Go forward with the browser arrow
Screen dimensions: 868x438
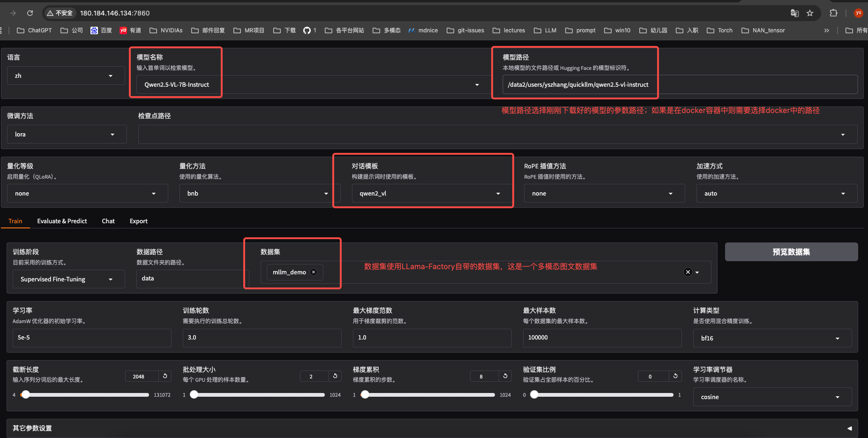pos(13,13)
